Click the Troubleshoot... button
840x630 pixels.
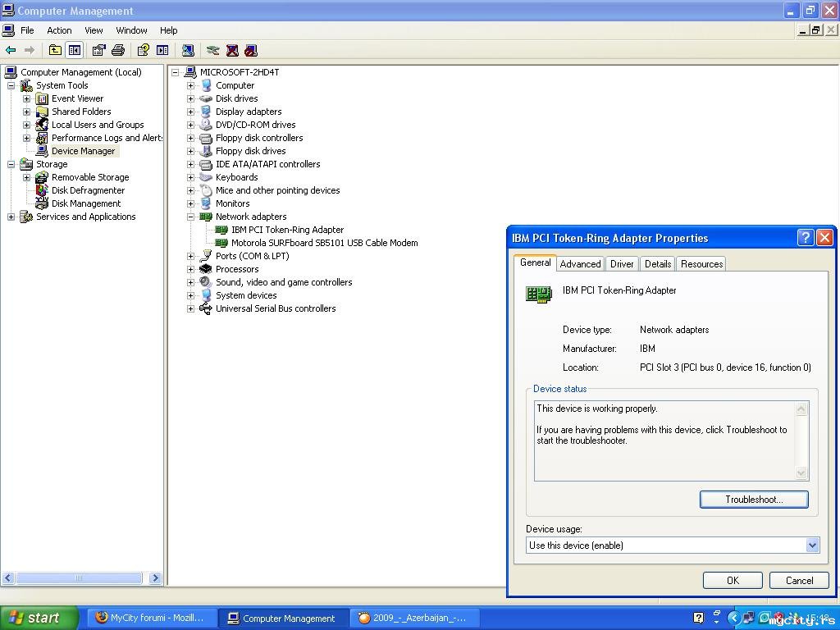click(754, 500)
